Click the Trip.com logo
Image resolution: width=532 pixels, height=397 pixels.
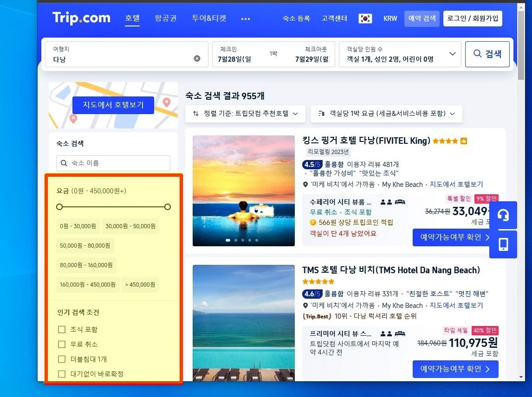81,18
